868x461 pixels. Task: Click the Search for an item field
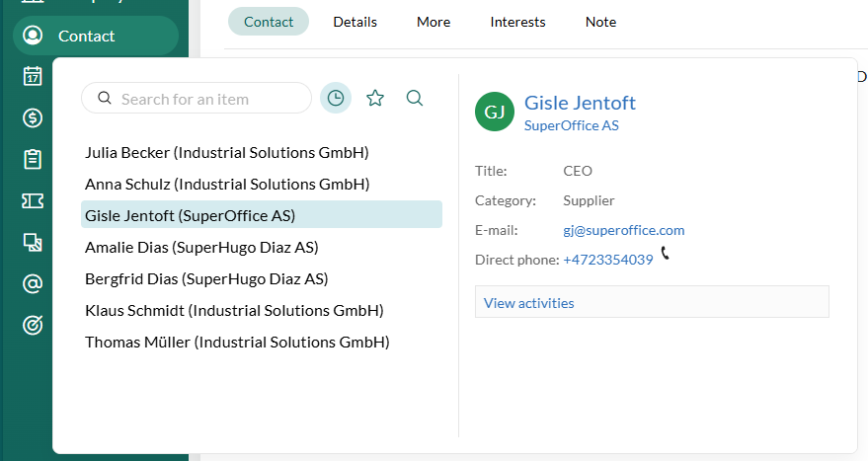tap(197, 98)
